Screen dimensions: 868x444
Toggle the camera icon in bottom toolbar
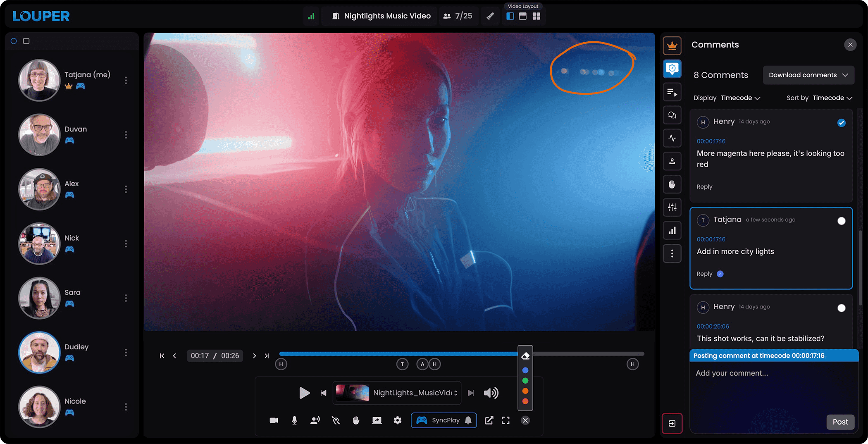[x=274, y=420]
